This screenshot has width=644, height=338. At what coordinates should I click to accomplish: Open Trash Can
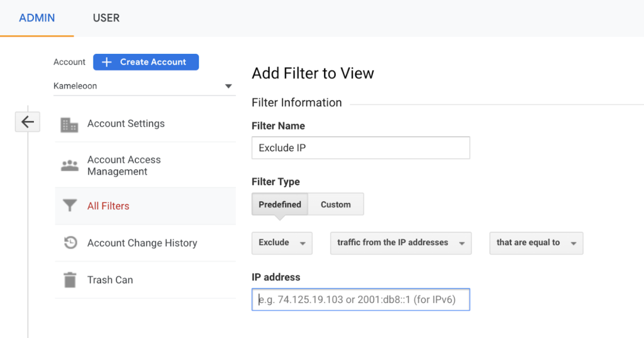pos(145,280)
